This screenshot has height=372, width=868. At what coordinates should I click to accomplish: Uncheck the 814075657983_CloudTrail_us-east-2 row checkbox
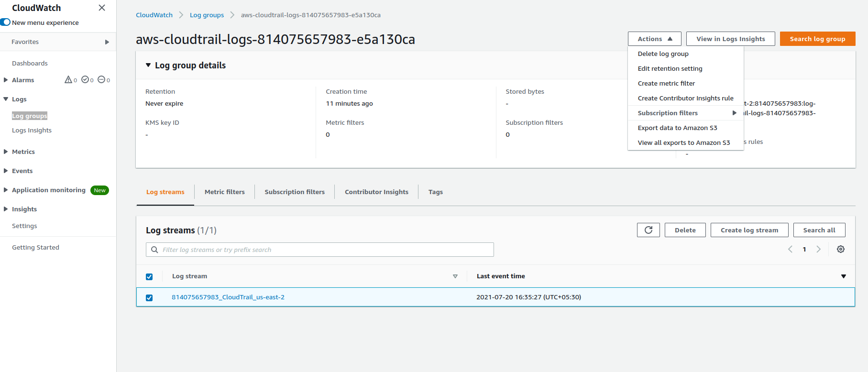[149, 297]
